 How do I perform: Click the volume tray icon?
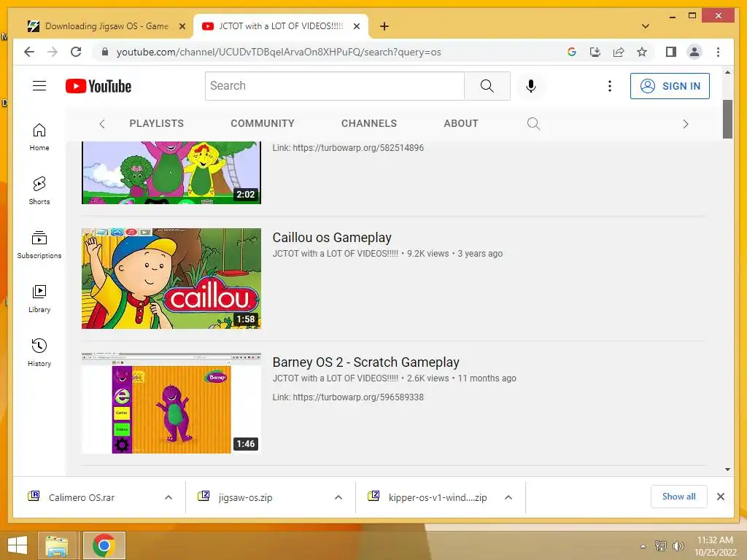click(x=678, y=545)
